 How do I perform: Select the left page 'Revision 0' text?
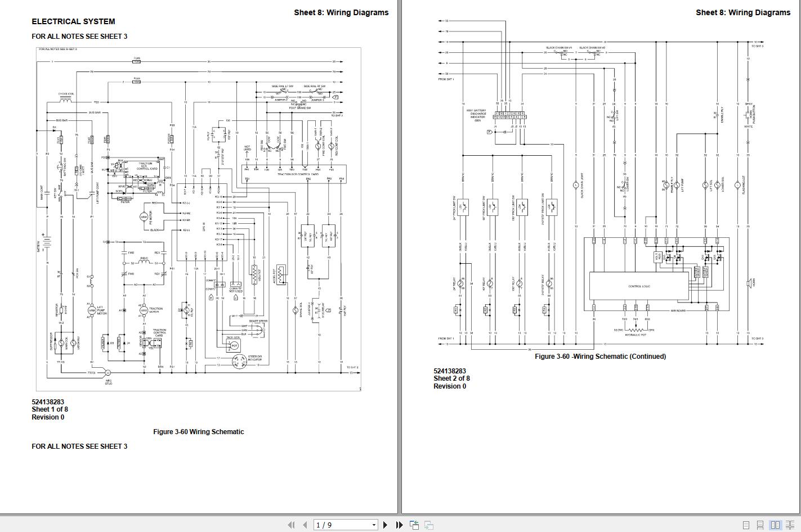click(x=48, y=417)
